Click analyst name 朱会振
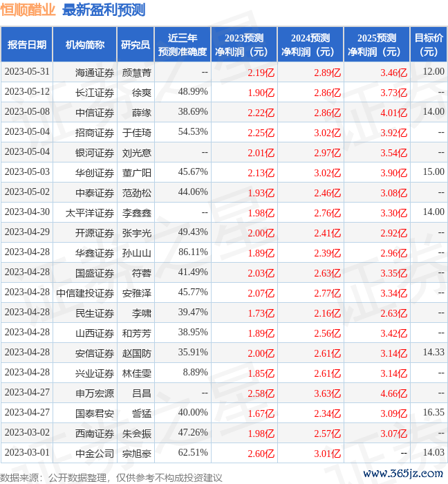Image resolution: width=448 pixels, height=484 pixels. coord(137,434)
